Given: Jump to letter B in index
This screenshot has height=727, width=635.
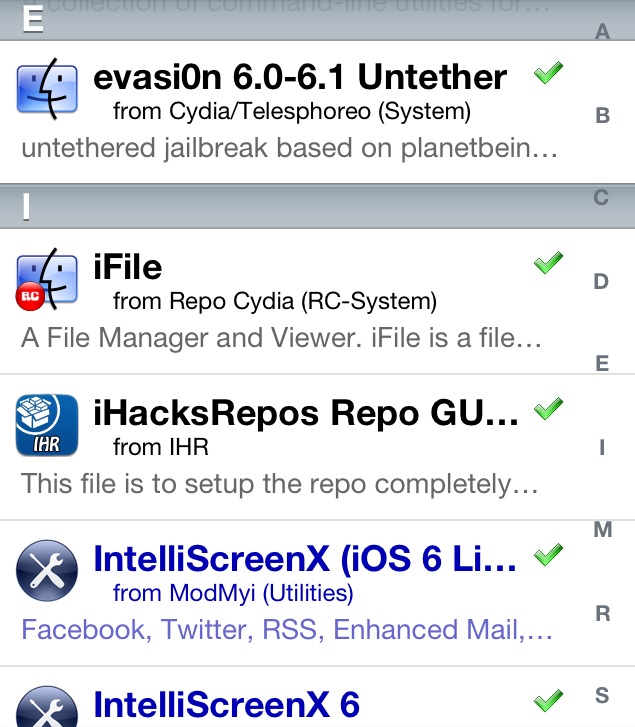Looking at the screenshot, I should pos(602,116).
